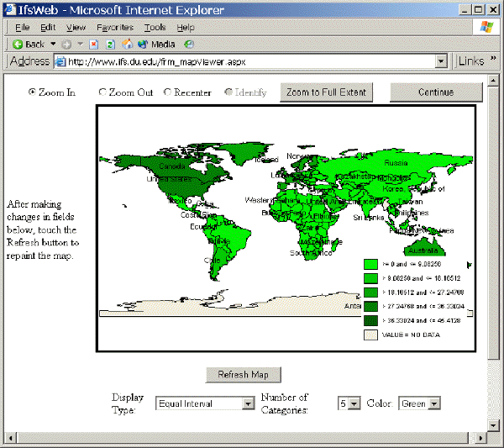The width and height of the screenshot is (504, 448).
Task: Click the darkest green legend swatch
Action: pos(370,320)
